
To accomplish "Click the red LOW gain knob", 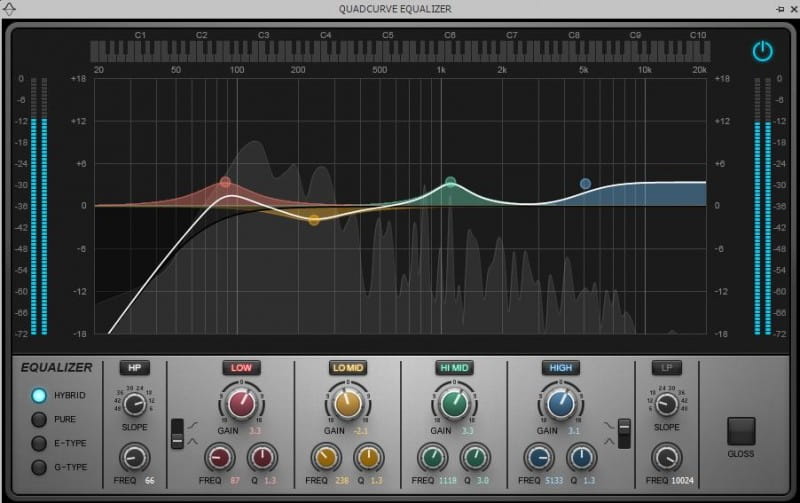I will pyautogui.click(x=241, y=403).
